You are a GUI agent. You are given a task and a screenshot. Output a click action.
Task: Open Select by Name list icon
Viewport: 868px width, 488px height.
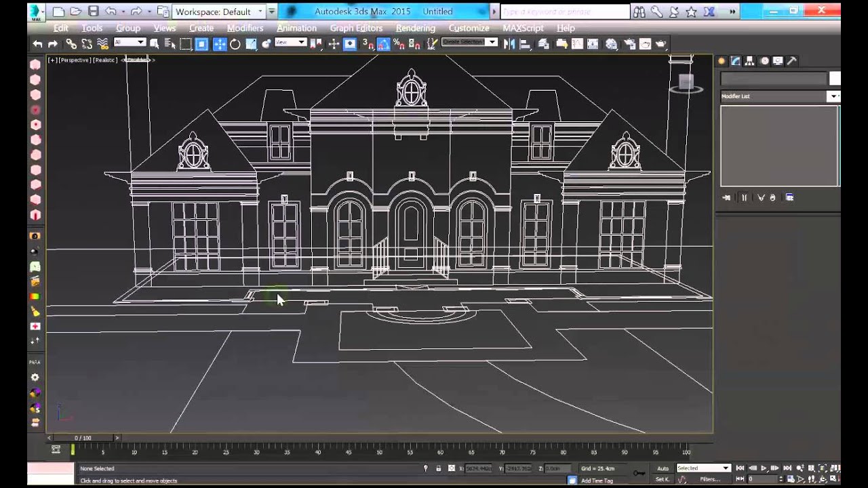(x=170, y=44)
